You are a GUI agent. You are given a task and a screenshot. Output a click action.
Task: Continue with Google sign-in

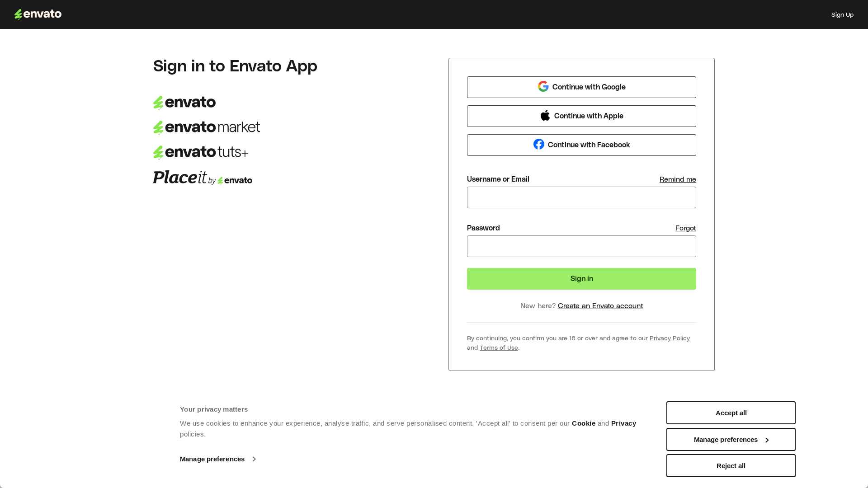[x=581, y=87]
